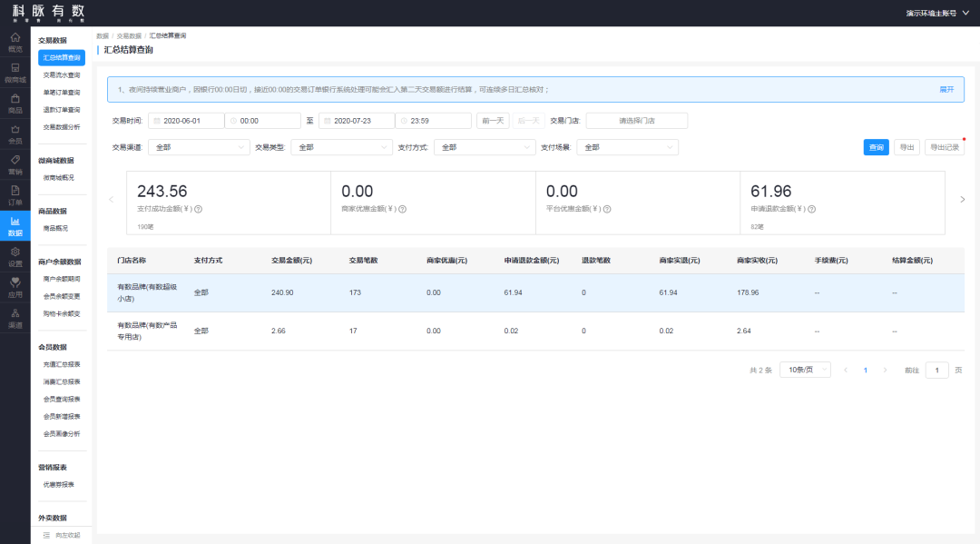Open 商品概况 menu item
Viewport: 980px width, 544px height.
(x=55, y=228)
